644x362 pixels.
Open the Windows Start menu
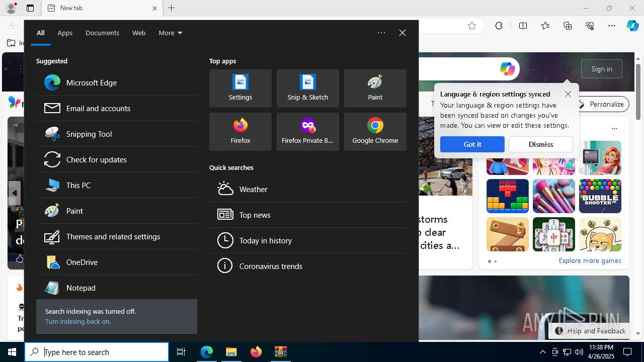coord(12,352)
